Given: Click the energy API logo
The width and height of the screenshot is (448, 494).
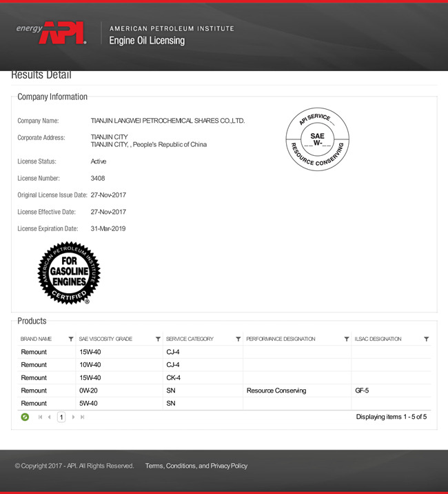Looking at the screenshot, I should tap(52, 32).
